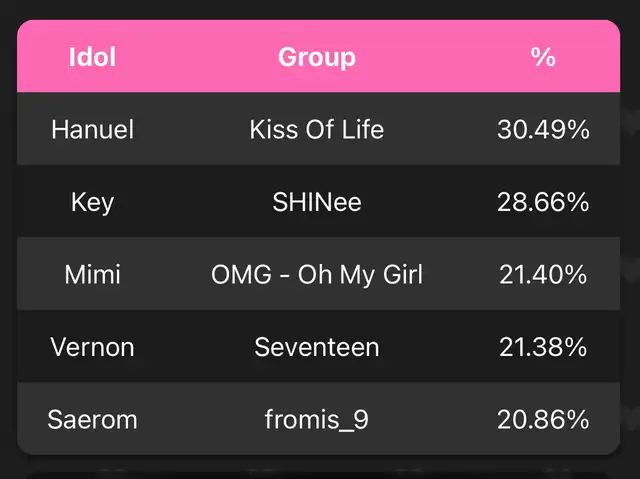Viewport: 640px width, 479px height.
Task: Open the fromis_9 group cell
Action: click(317, 419)
